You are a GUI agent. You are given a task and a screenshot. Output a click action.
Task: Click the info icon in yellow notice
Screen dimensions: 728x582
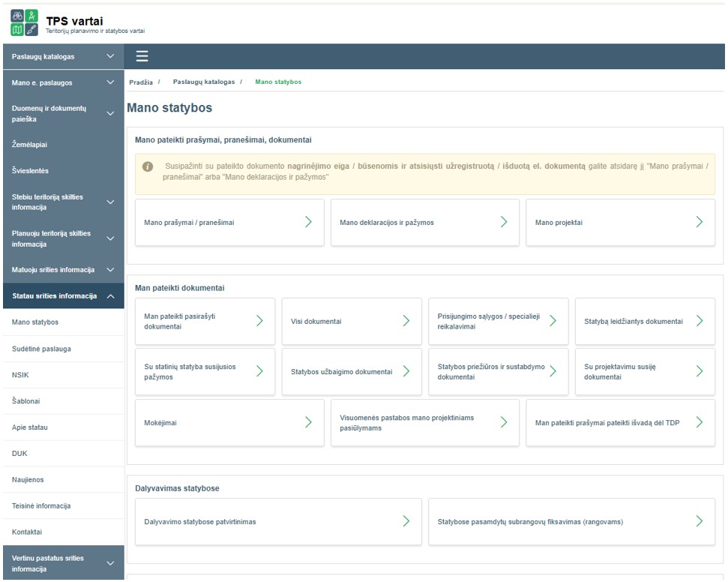148,166
